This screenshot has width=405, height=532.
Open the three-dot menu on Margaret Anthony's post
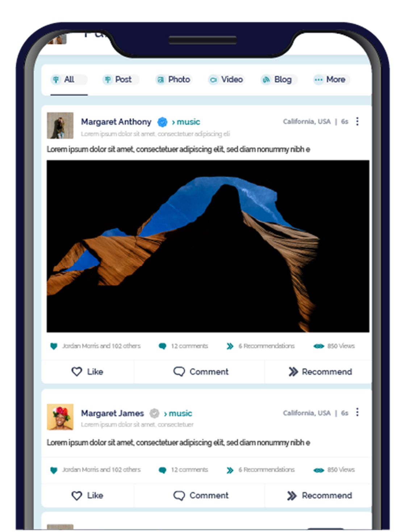pos(357,121)
